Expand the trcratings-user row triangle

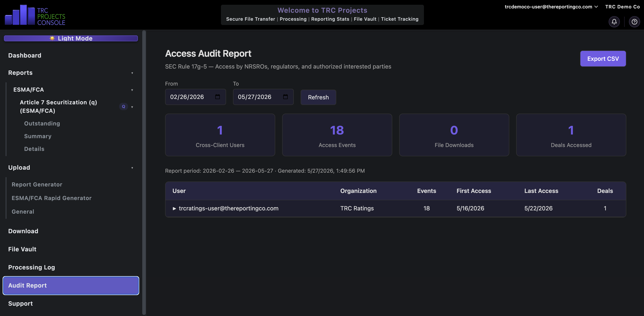point(174,208)
